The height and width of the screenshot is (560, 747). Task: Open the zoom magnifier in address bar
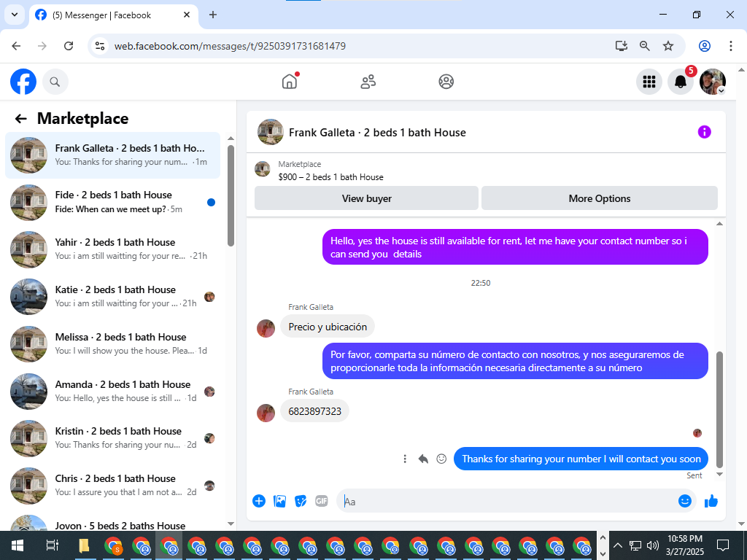coord(645,46)
